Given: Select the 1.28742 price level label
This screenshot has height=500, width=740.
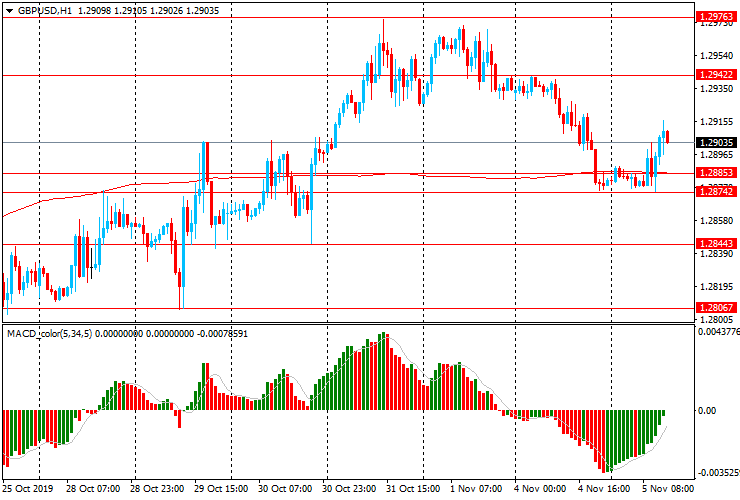Looking at the screenshot, I should [716, 191].
